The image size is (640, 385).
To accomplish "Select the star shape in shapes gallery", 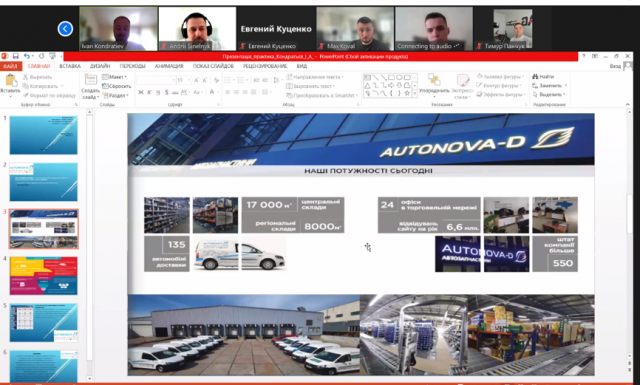I will click(407, 93).
